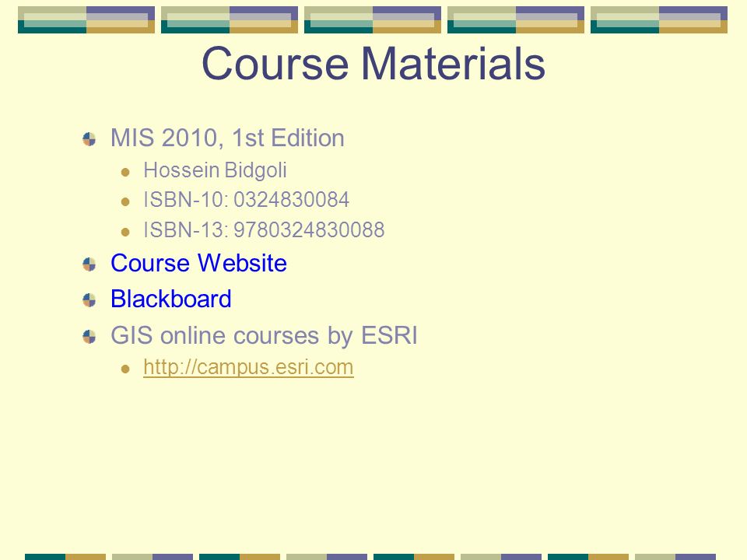Image resolution: width=747 pixels, height=560 pixels.
Task: Click the bullet icon beside GIS online courses
Action: pyautogui.click(x=89, y=336)
